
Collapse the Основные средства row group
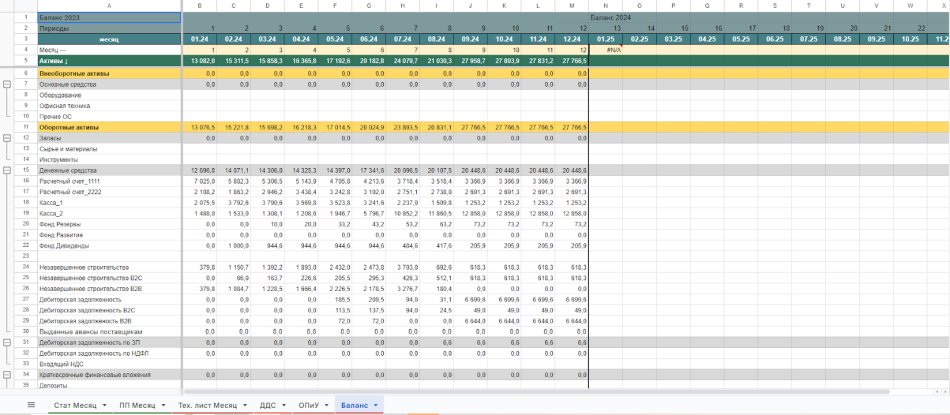coord(8,84)
